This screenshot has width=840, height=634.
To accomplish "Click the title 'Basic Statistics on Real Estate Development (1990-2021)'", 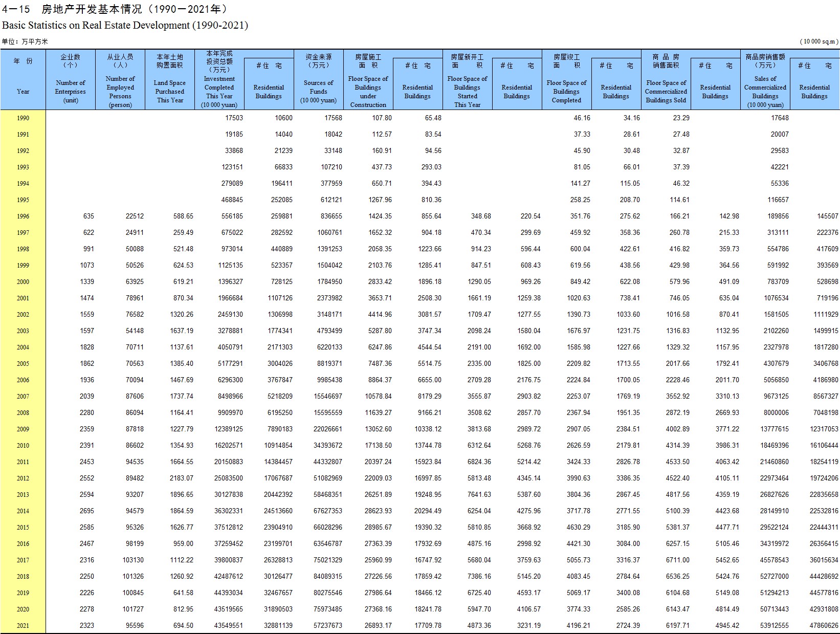I will 125,25.
